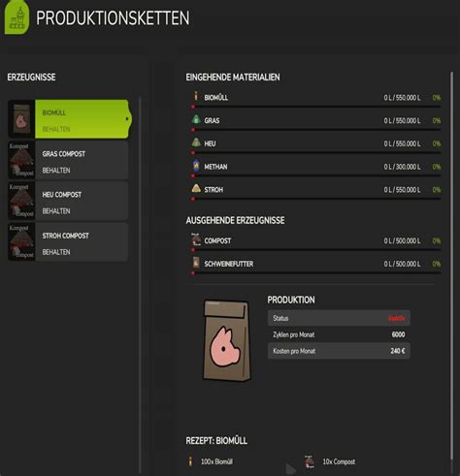Screen dimensions: 460x476
Task: Click the Produktionsketten header icon
Action: [16, 17]
